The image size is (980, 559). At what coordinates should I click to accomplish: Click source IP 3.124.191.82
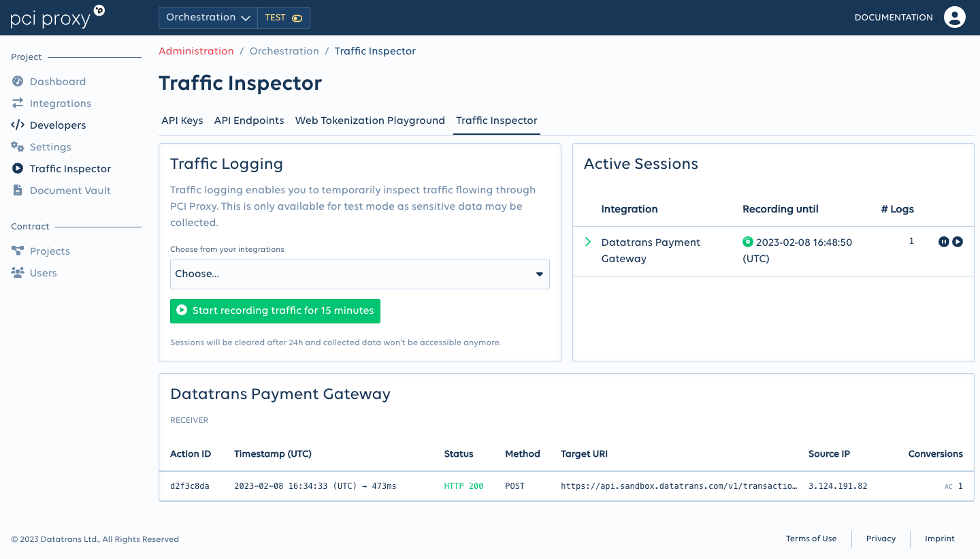[x=838, y=486]
